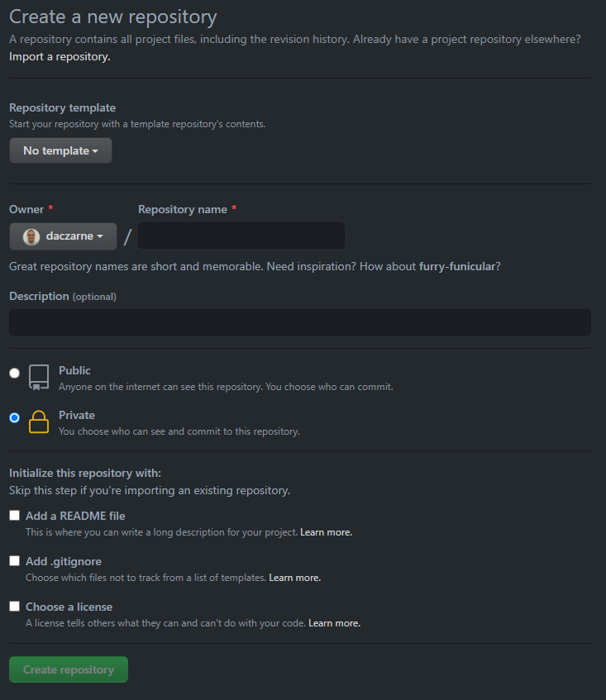
Task: Click the Create repository button
Action: tap(69, 669)
